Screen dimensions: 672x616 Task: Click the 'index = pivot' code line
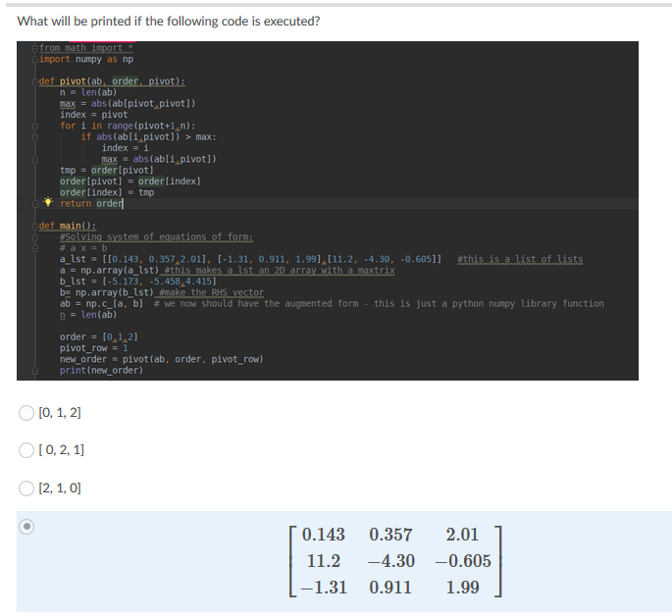coord(94,115)
